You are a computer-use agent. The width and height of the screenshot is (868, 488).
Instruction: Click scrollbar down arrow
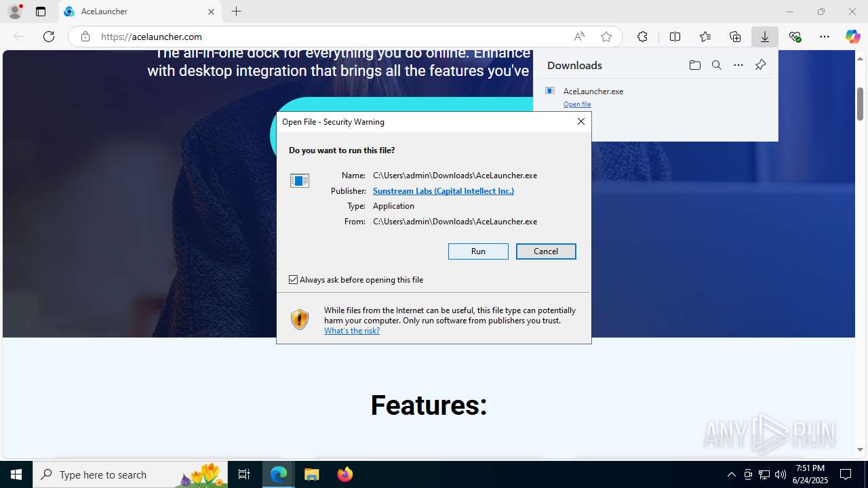(860, 449)
